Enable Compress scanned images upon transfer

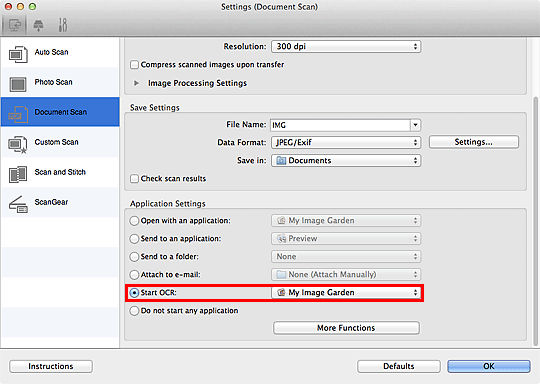tap(134, 65)
